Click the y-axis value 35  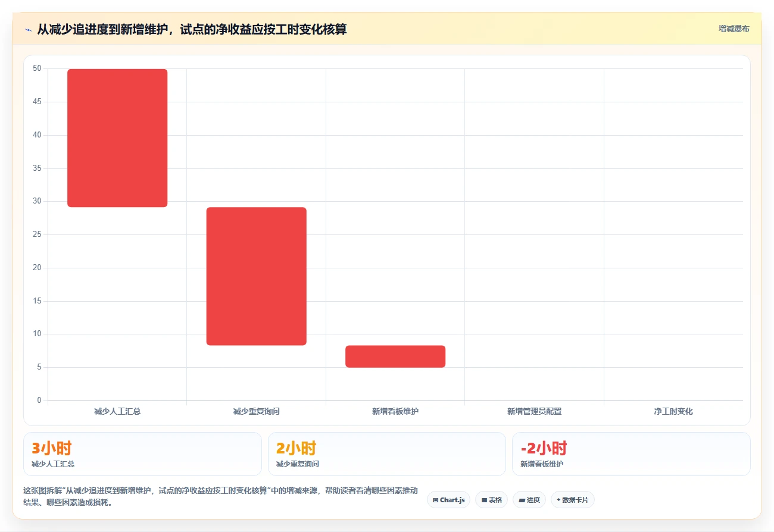[37, 168]
